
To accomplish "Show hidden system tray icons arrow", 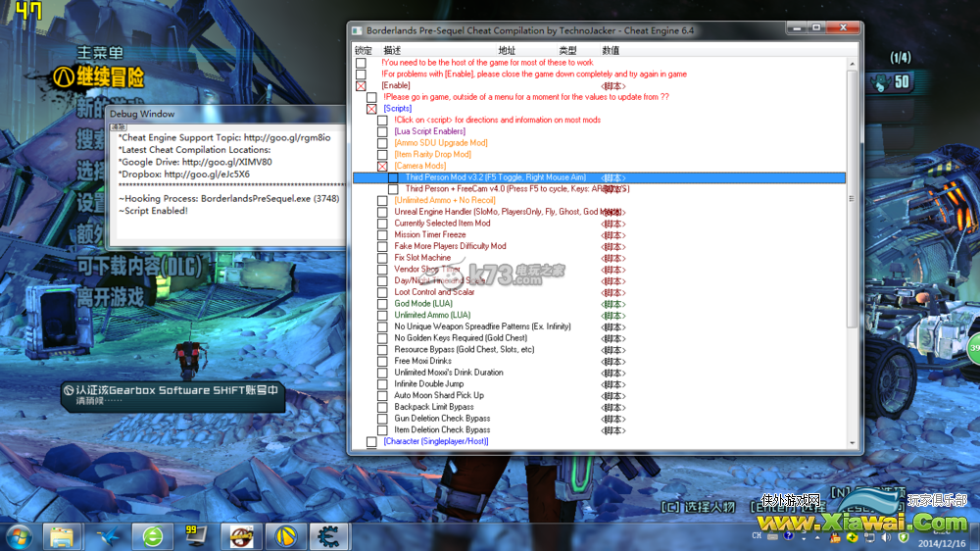I will tap(817, 537).
